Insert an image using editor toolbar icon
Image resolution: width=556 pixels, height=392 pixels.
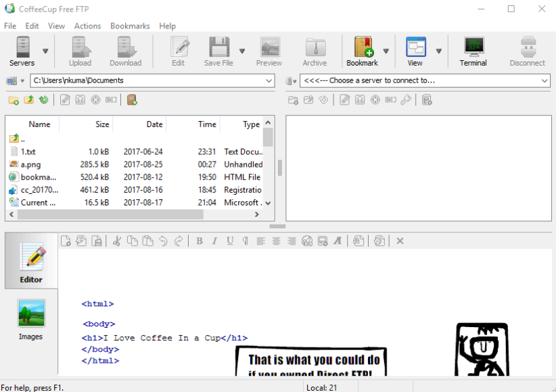tap(323, 241)
